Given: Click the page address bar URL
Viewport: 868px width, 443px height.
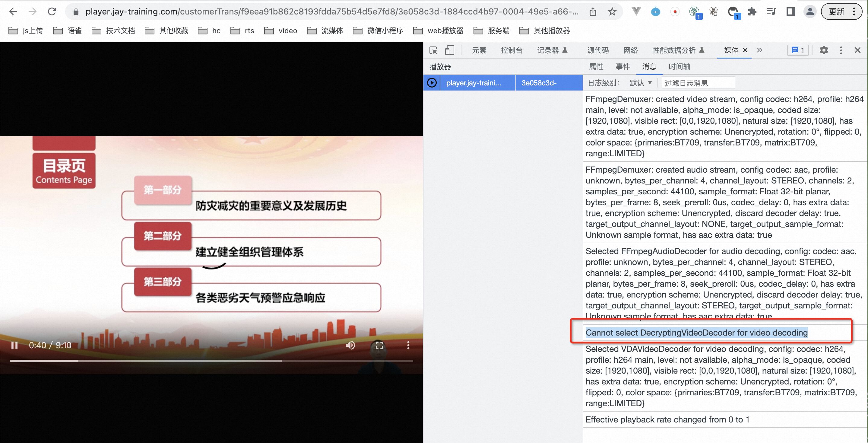Looking at the screenshot, I should (x=332, y=11).
